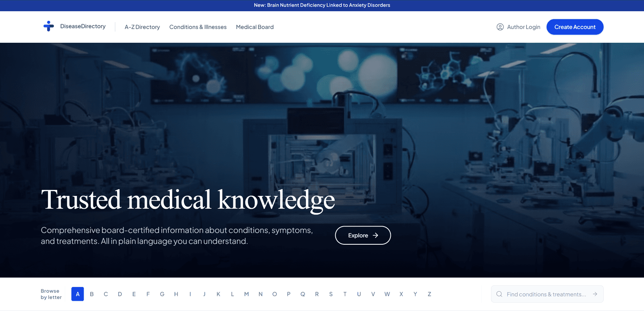Image resolution: width=644 pixels, height=312 pixels.
Task: Select letter J in alphabet list
Action: click(204, 294)
